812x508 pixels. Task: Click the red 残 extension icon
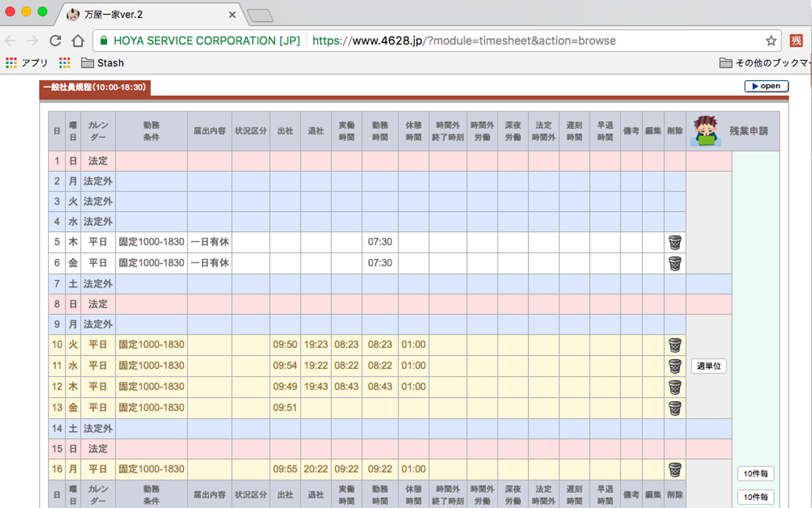click(x=796, y=41)
